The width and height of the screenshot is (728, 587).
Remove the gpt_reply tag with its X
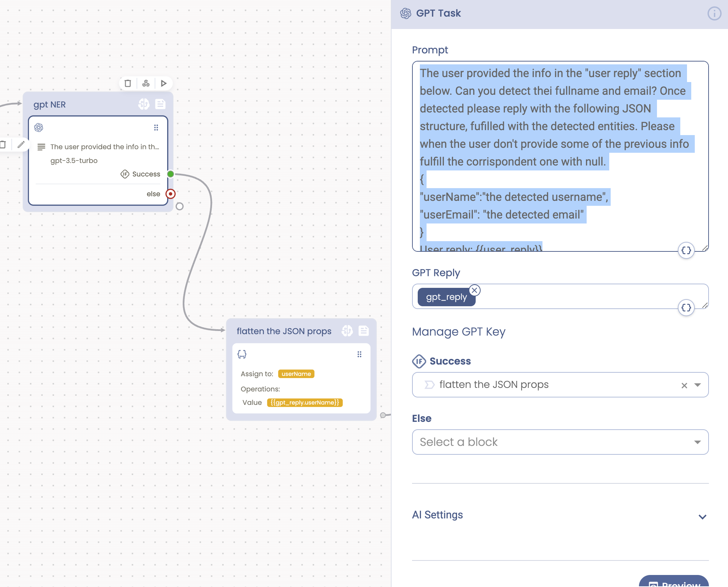pyautogui.click(x=475, y=290)
